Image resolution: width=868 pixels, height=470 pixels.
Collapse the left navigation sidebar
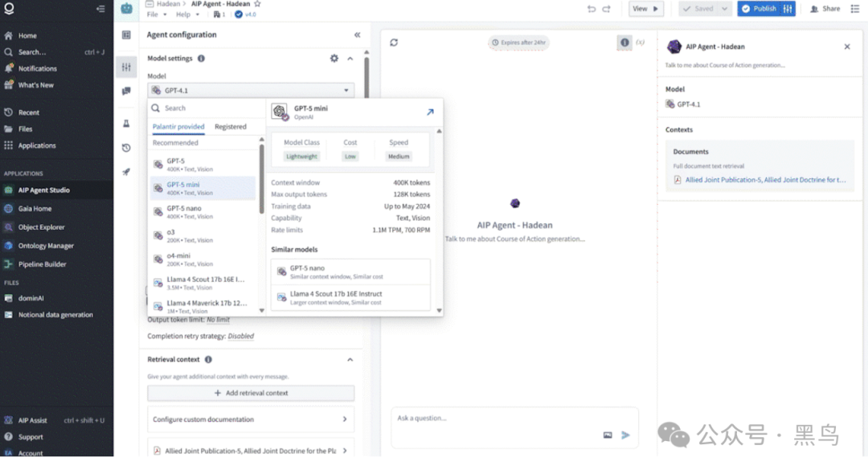[x=100, y=8]
